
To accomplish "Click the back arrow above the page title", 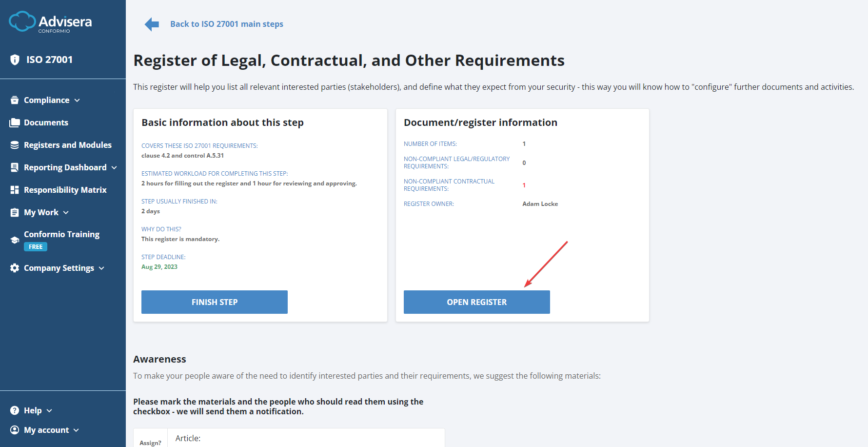I will point(152,23).
